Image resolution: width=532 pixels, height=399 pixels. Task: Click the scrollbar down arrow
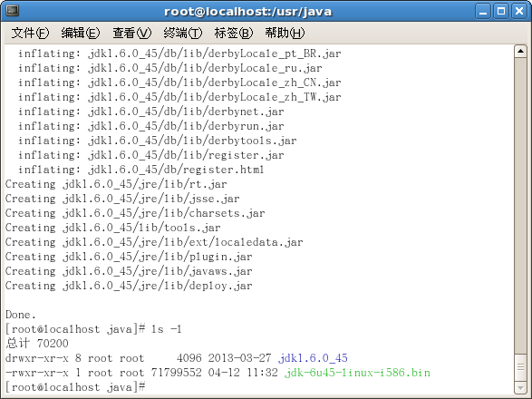coord(520,387)
